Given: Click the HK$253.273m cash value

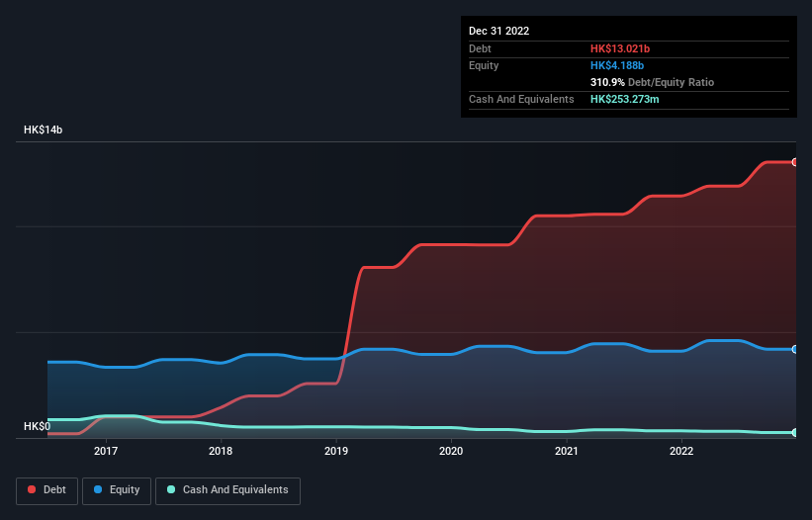Looking at the screenshot, I should (624, 99).
